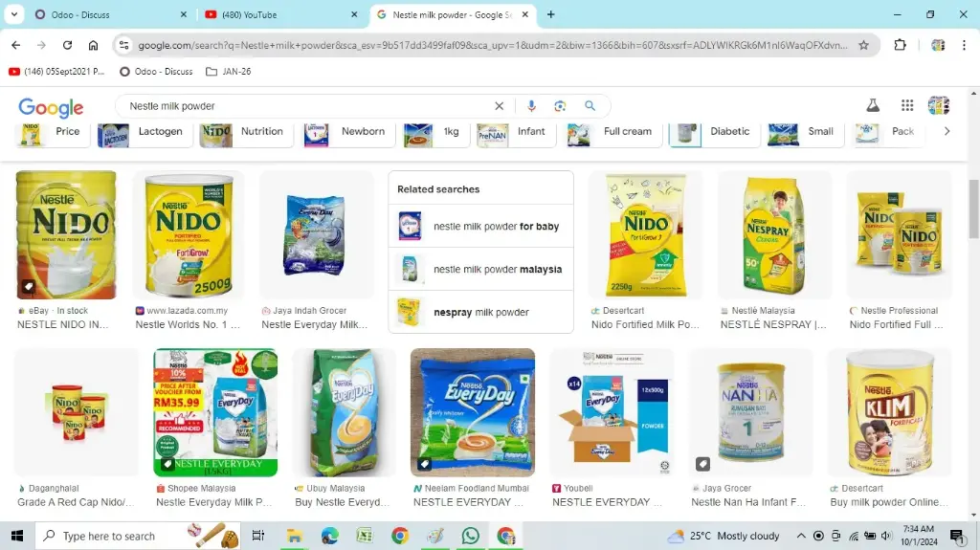Open Task View on the taskbar

point(257,536)
